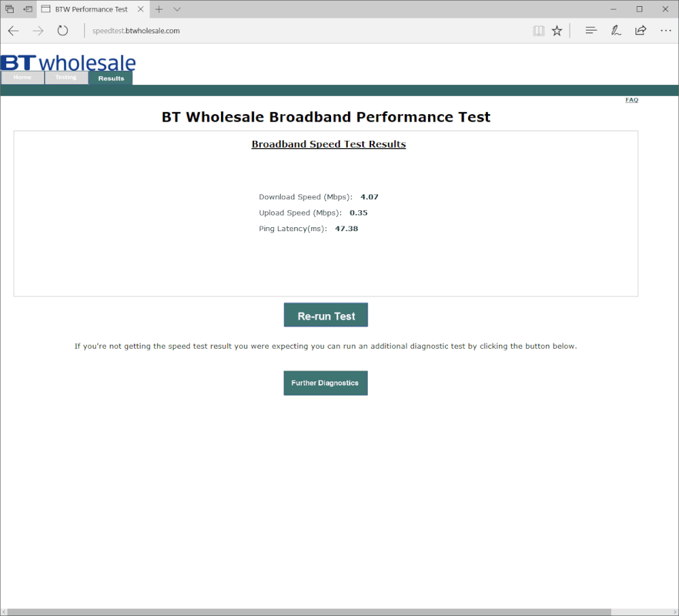Select the Results tab
Screen dimensions: 679x616
click(x=111, y=78)
